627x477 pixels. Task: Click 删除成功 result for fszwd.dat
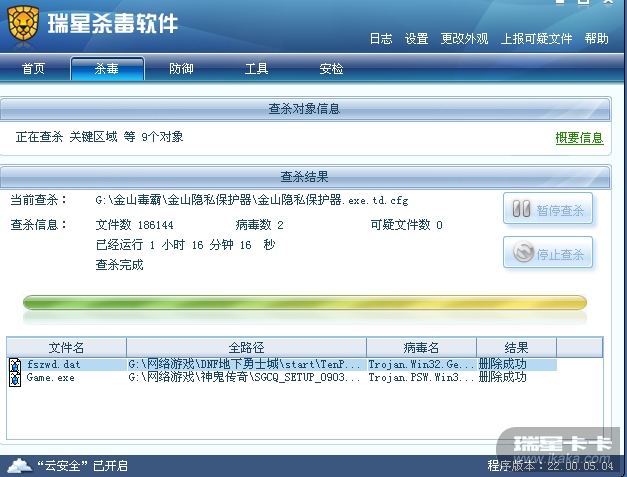[503, 364]
